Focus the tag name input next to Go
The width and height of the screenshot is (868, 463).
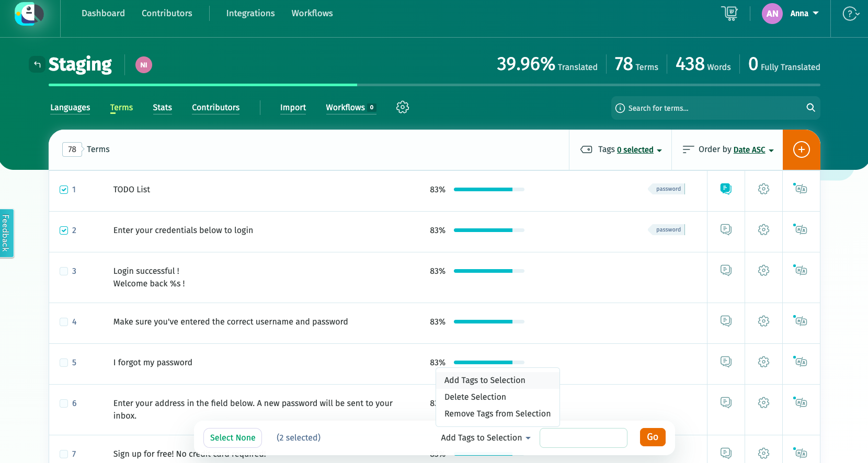[584, 438]
